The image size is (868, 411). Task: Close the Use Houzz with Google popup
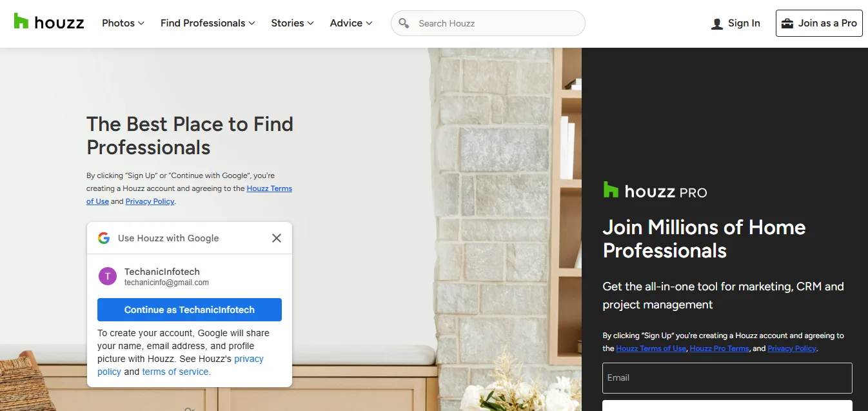tap(277, 238)
